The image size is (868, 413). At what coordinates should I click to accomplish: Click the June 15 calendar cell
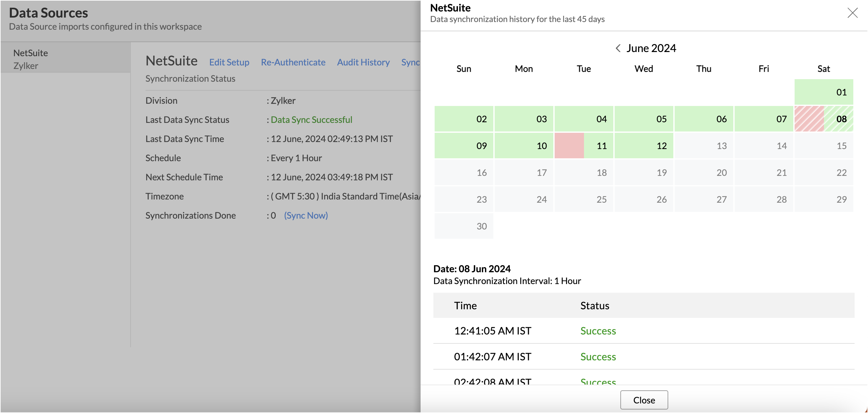824,146
